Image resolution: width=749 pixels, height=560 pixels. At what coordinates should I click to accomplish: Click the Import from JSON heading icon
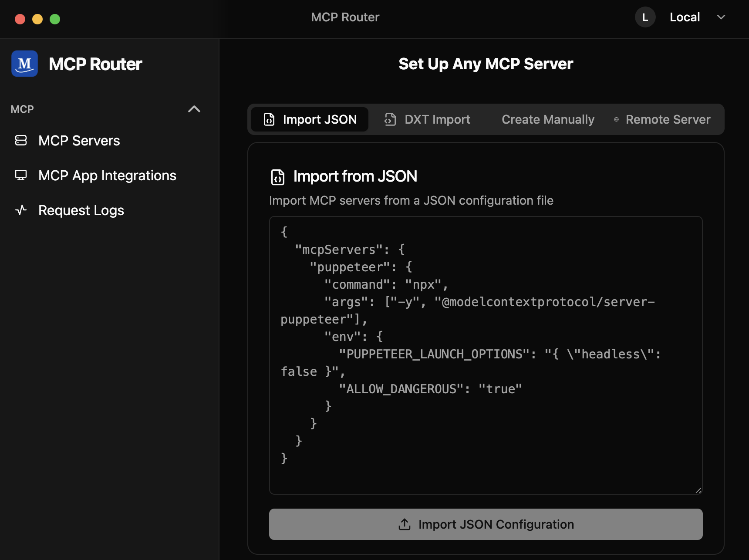pos(278,177)
